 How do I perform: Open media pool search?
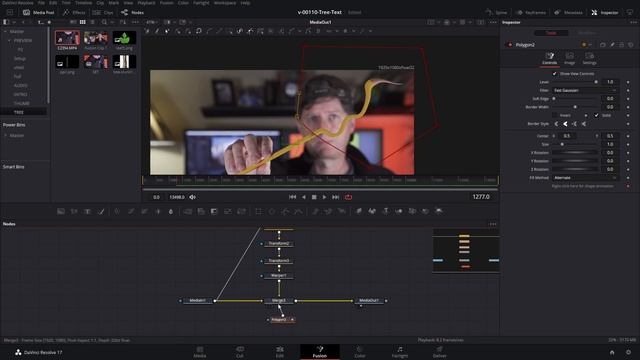point(104,22)
